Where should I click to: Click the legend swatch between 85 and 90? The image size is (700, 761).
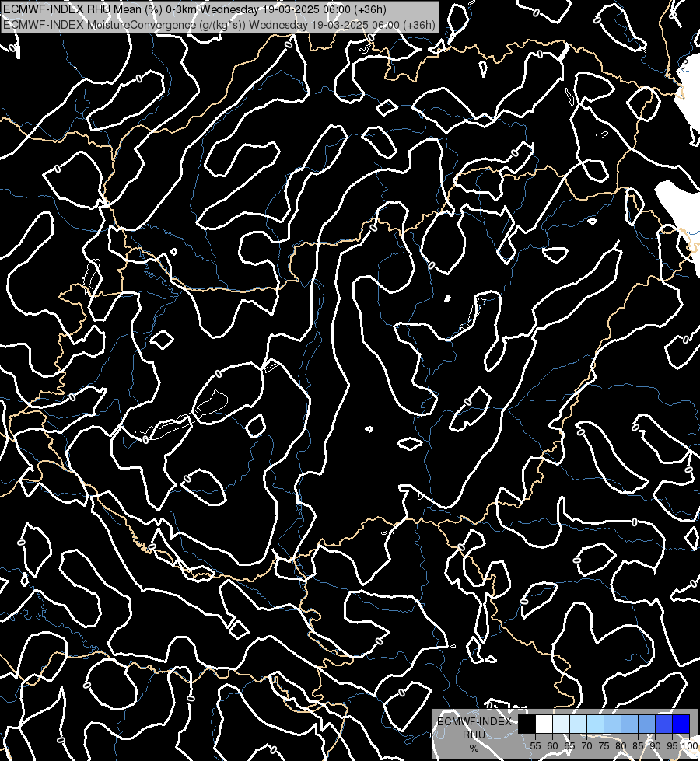[x=646, y=724]
